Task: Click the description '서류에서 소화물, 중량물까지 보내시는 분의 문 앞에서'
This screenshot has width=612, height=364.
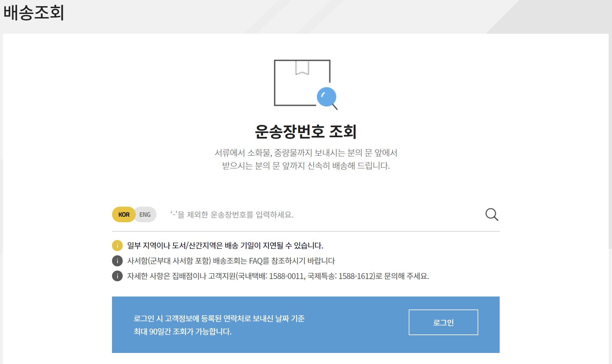Action: tap(306, 153)
